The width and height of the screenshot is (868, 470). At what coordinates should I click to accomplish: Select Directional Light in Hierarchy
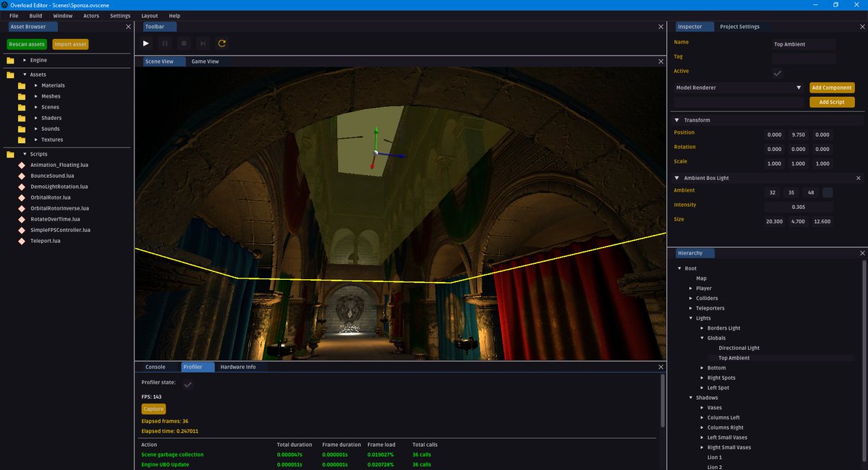pyautogui.click(x=739, y=348)
